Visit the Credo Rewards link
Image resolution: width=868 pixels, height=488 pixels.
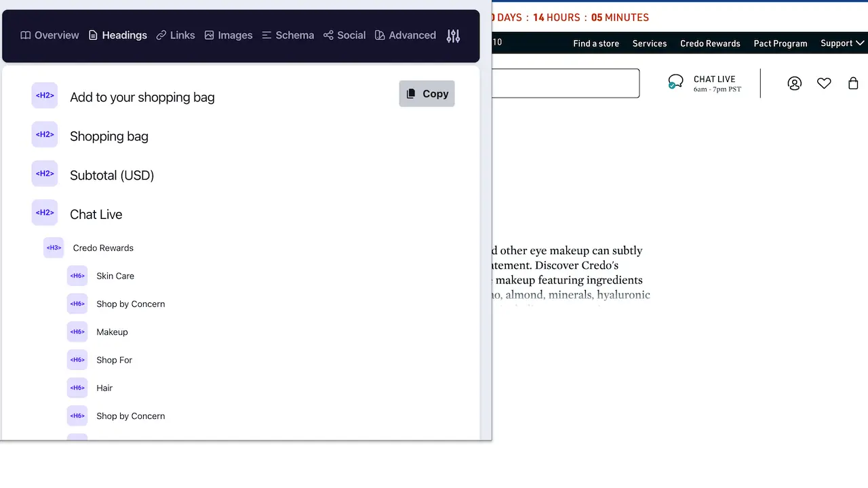click(710, 43)
